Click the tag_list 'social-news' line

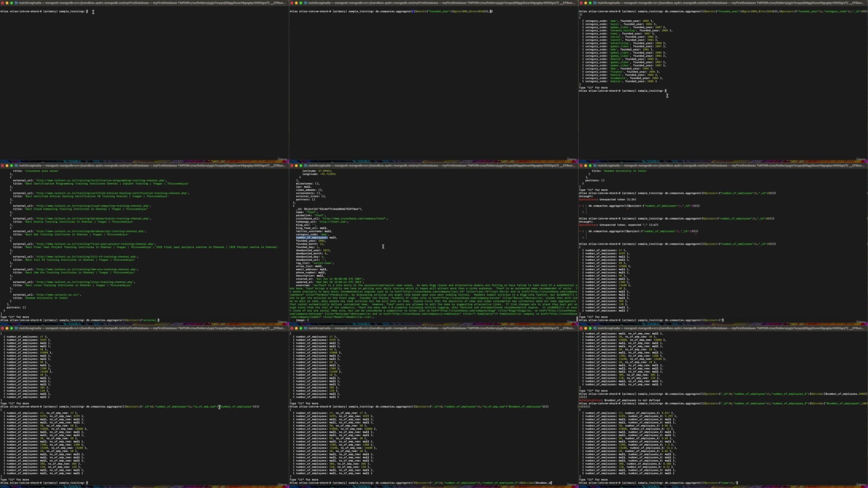coord(315,263)
